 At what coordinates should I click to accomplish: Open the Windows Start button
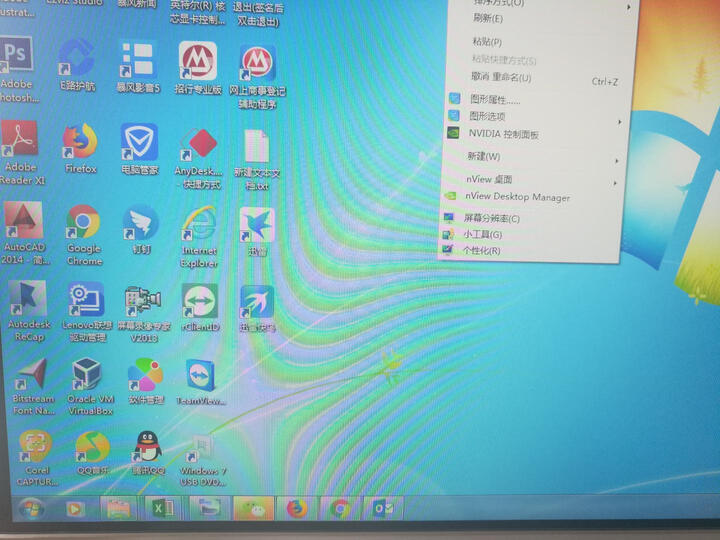[x=32, y=509]
